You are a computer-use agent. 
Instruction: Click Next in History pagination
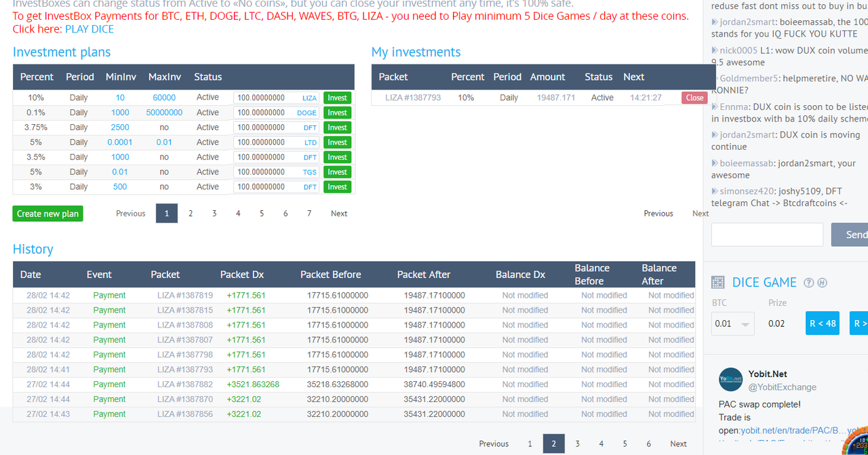[x=678, y=444]
